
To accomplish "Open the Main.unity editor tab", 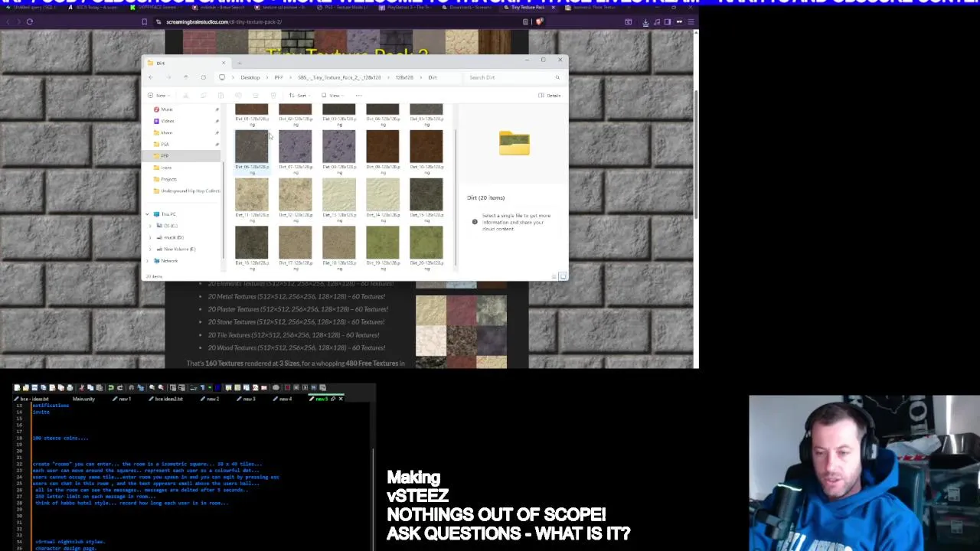I will coord(83,399).
